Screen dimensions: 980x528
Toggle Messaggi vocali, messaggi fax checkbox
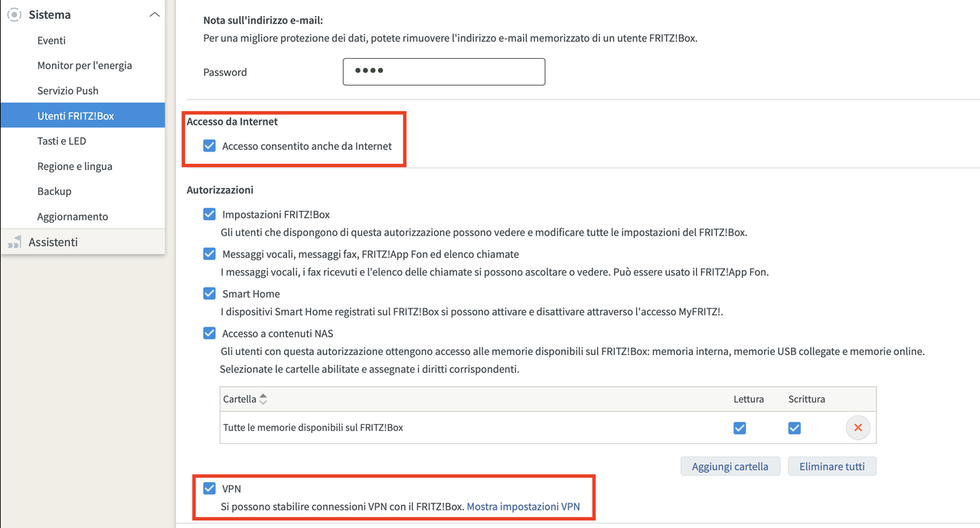[x=209, y=254]
